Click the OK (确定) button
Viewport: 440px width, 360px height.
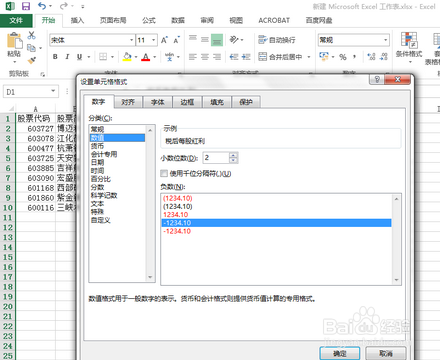[x=340, y=354]
